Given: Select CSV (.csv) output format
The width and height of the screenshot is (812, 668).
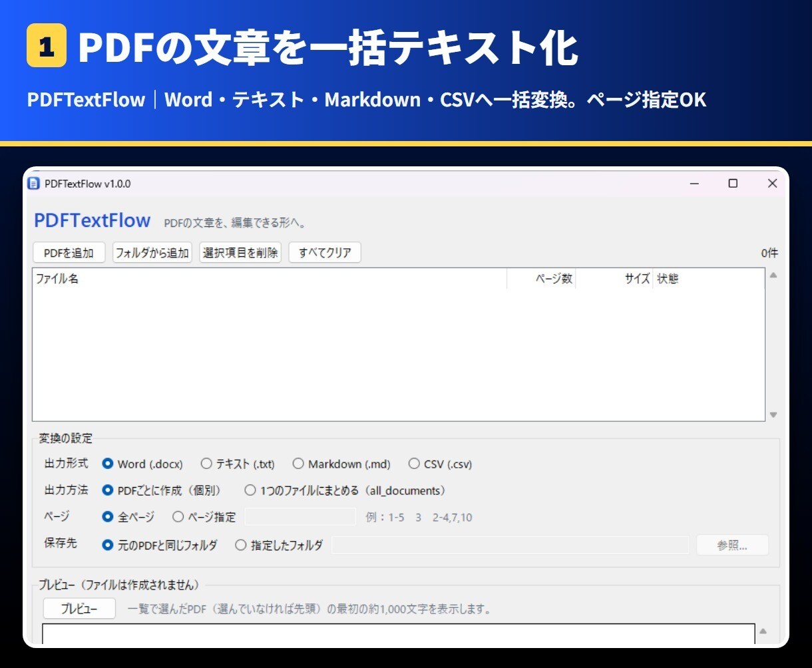Looking at the screenshot, I should (x=441, y=464).
